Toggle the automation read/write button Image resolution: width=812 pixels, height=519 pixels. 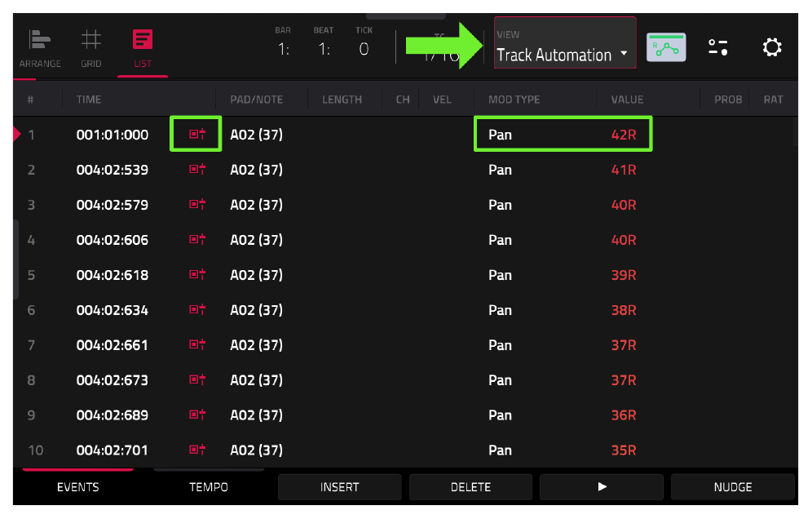click(666, 47)
